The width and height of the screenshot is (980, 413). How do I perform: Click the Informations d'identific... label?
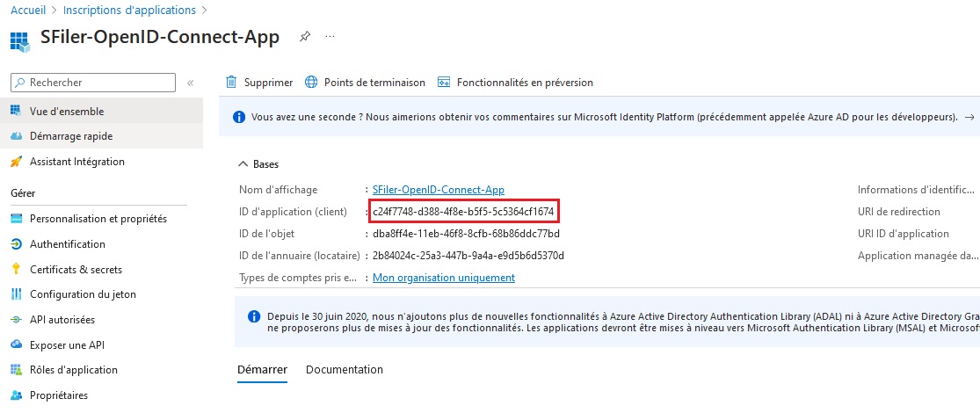click(x=916, y=189)
